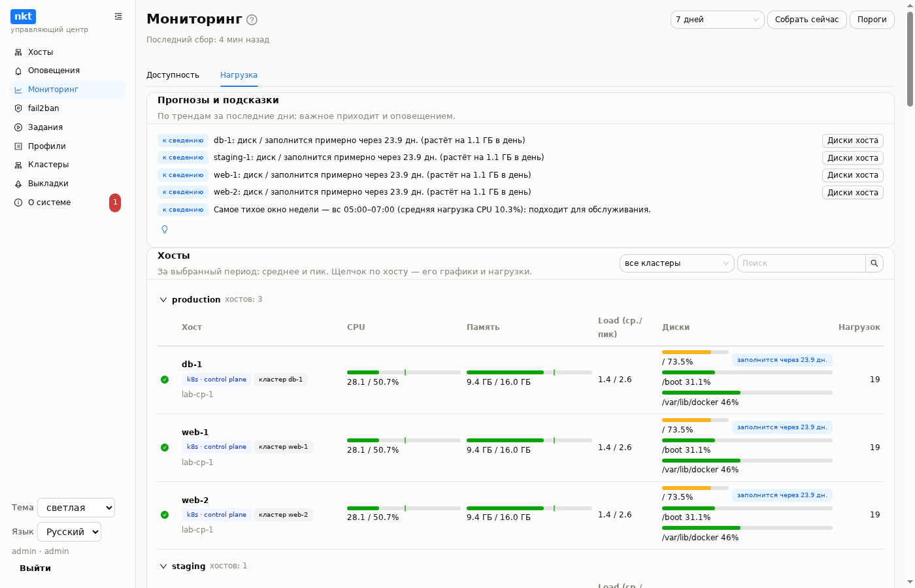Go to fail2ban section
Viewport: 915px width, 588px height.
pyautogui.click(x=67, y=108)
